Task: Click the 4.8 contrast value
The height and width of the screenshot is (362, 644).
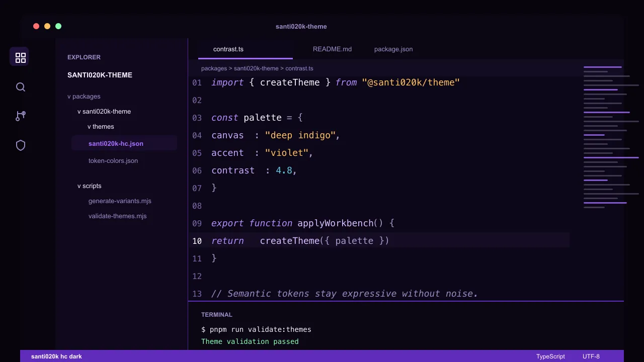Action: (284, 170)
